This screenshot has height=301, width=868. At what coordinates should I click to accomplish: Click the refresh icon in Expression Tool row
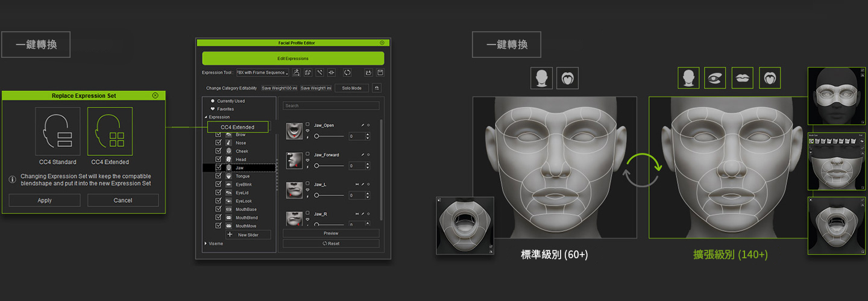pos(347,73)
